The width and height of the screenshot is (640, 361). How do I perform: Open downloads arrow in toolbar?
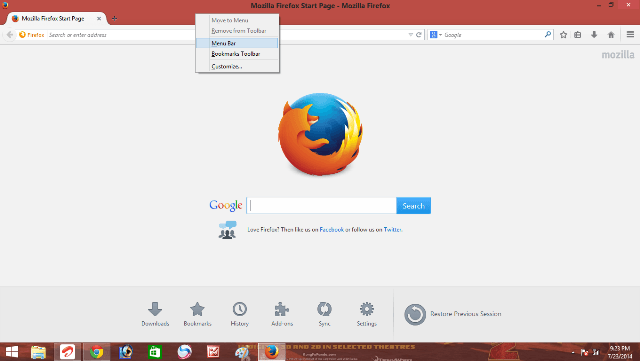click(594, 35)
